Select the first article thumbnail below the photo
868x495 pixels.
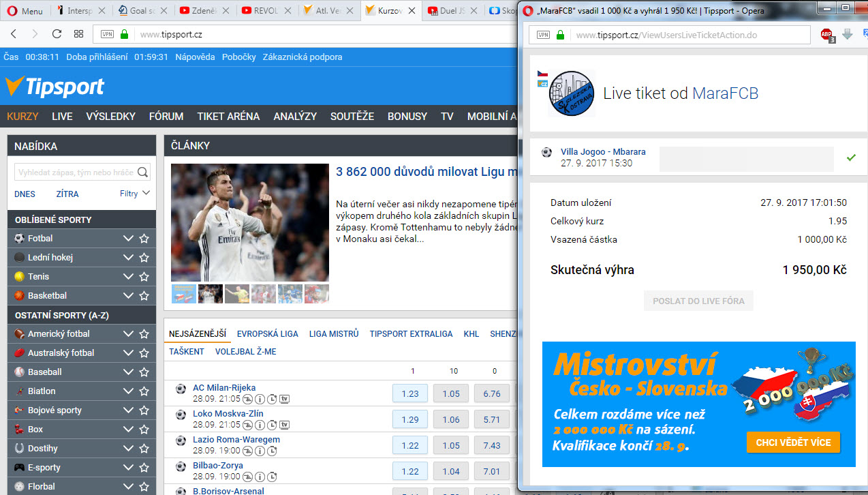184,294
